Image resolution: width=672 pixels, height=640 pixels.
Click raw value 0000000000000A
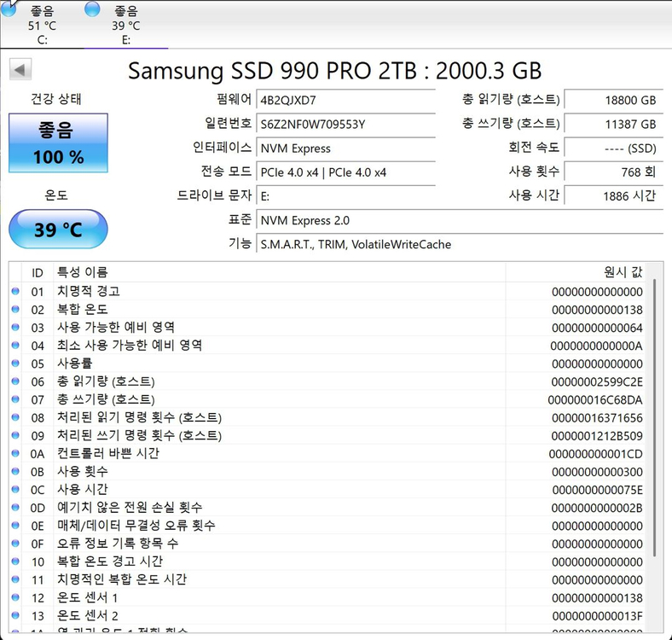coord(596,346)
